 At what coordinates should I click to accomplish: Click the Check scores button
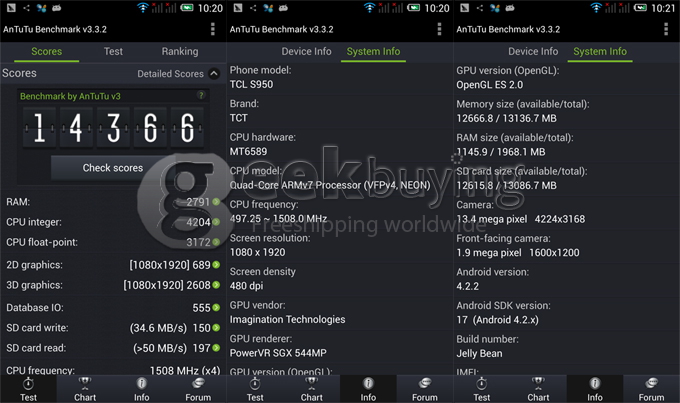click(113, 168)
